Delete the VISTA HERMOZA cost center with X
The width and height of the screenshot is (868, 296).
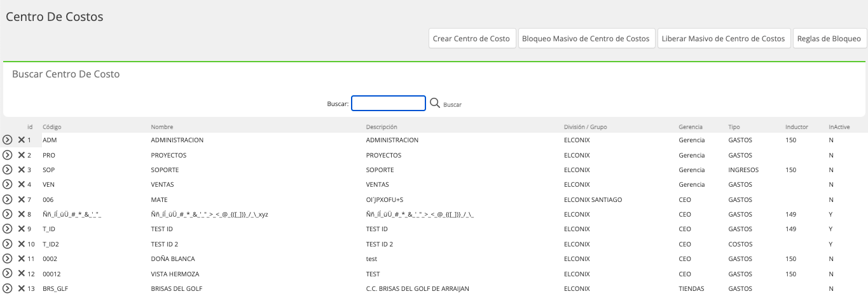point(21,274)
